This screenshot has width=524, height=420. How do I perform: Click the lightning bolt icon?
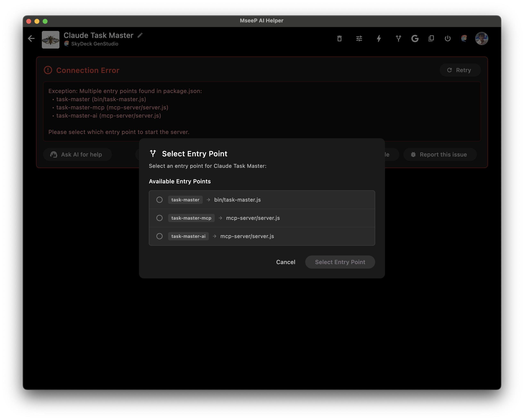(x=379, y=38)
